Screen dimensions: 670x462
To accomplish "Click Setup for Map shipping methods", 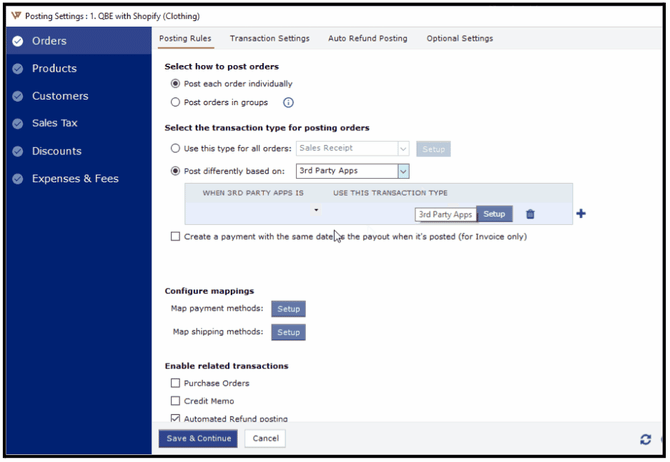I will click(288, 332).
